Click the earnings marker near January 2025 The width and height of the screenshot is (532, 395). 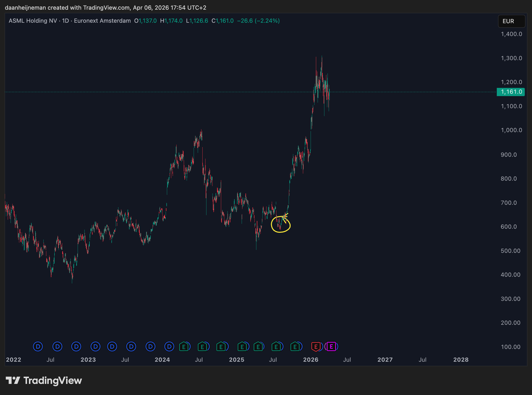[x=242, y=347]
